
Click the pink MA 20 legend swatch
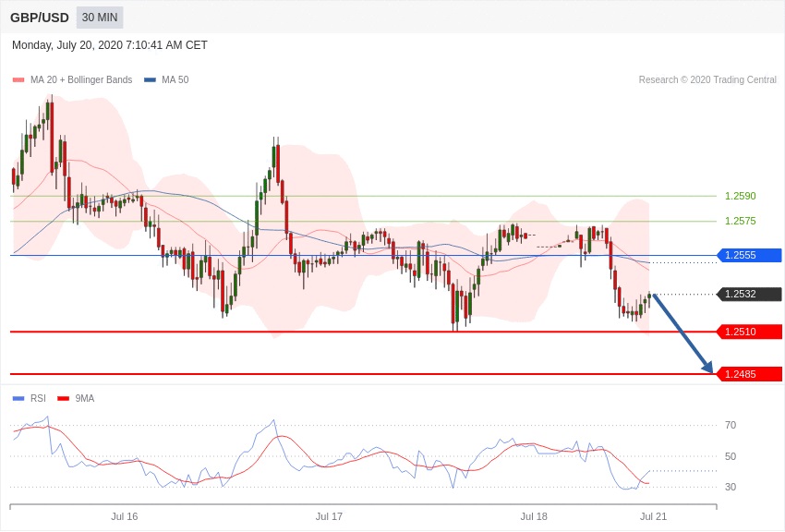click(x=18, y=80)
